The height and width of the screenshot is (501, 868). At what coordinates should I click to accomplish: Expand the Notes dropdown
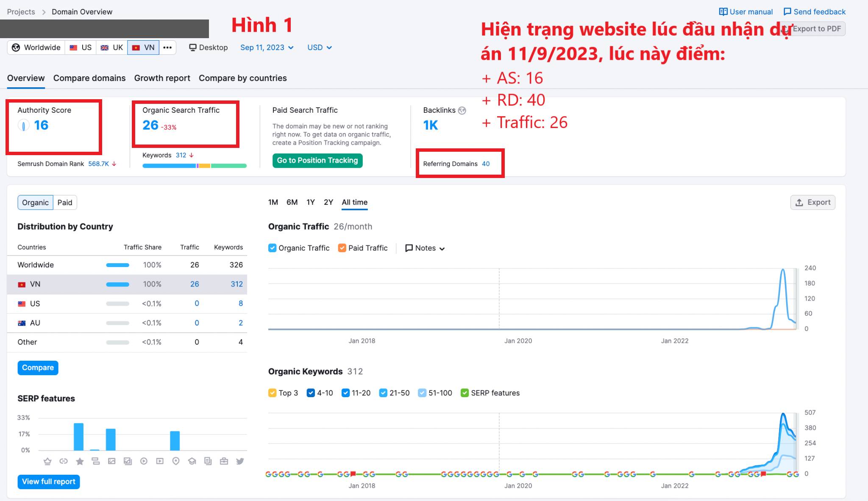[425, 248]
